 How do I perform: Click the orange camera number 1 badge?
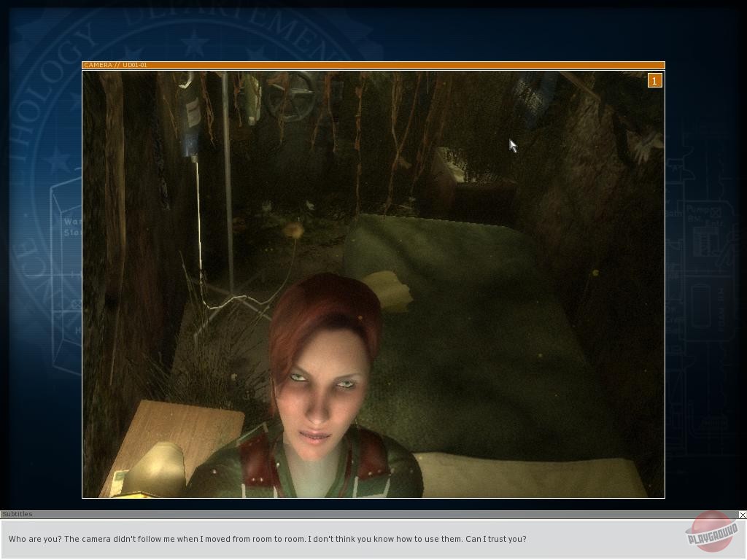(654, 81)
